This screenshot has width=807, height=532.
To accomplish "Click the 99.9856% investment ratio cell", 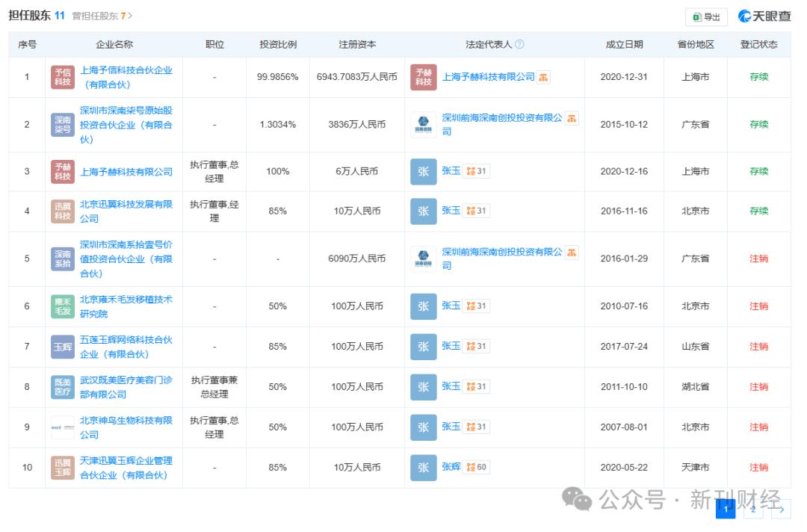I will pyautogui.click(x=278, y=77).
